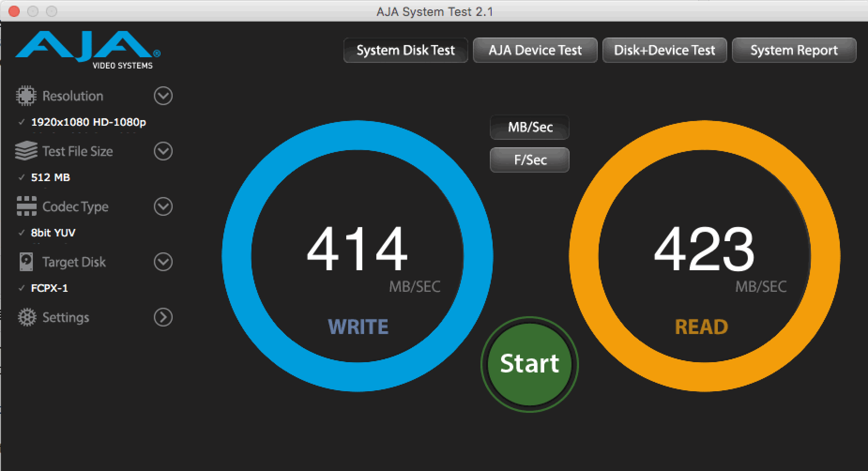
Task: Click the Target Disk label
Action: 74,262
